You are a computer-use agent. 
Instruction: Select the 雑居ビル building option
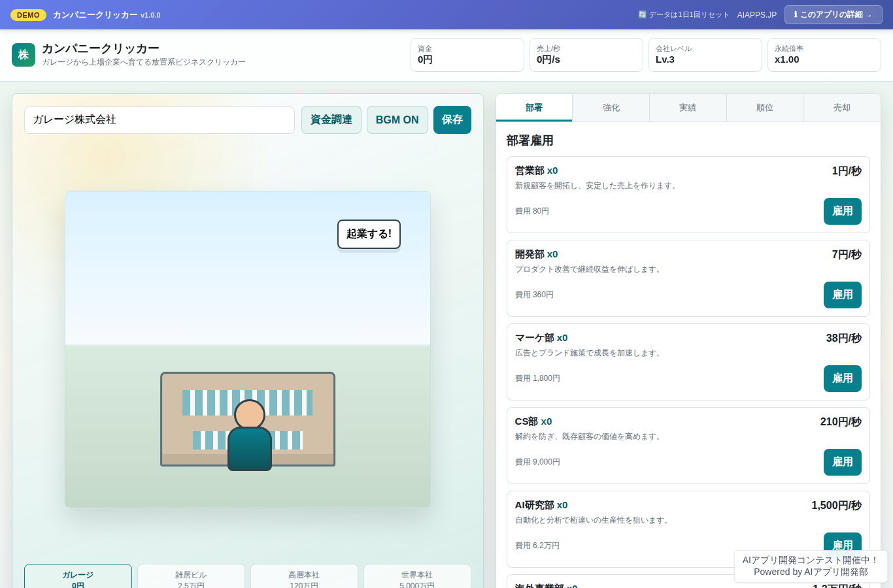pyautogui.click(x=191, y=576)
